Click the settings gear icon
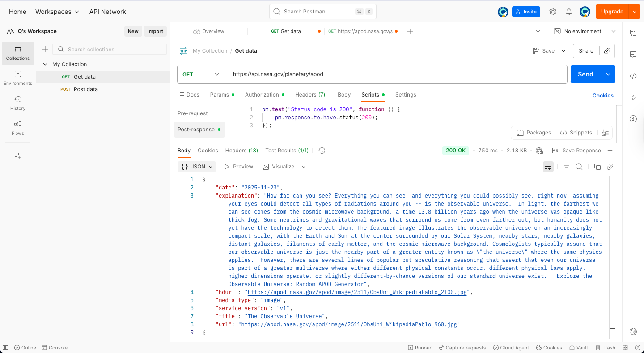 click(553, 12)
